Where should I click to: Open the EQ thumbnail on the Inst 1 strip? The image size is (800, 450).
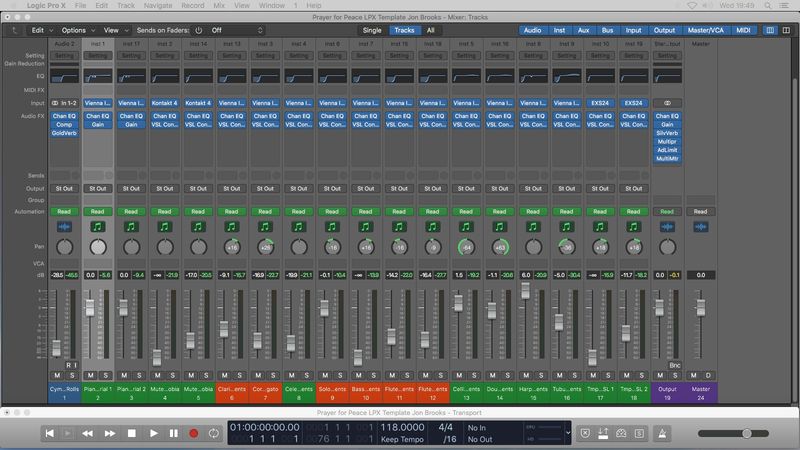click(97, 77)
